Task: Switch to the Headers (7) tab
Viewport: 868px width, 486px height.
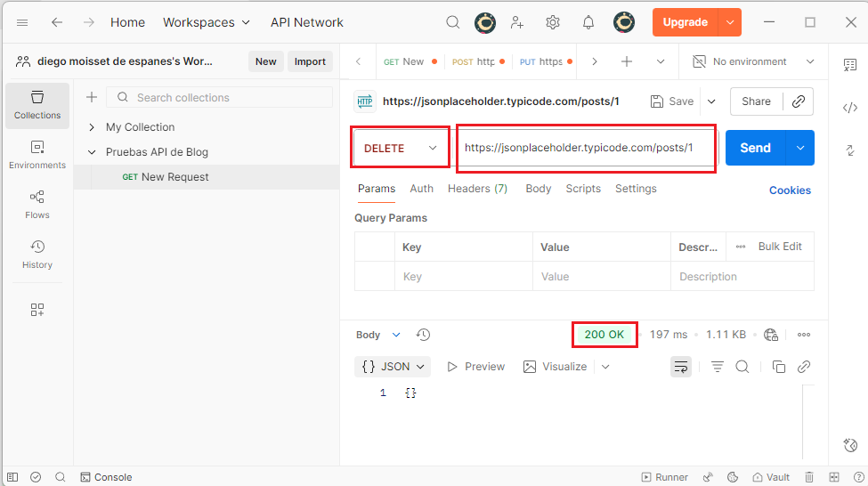Action: (477, 189)
